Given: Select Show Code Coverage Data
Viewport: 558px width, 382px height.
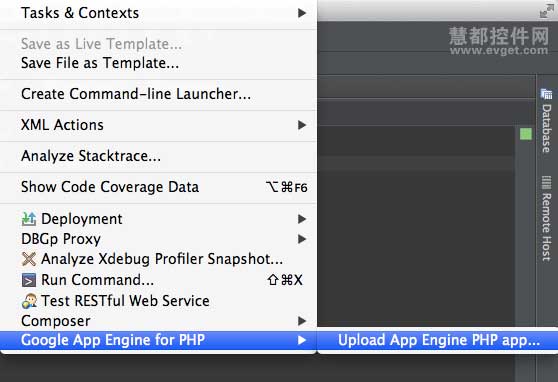Looking at the screenshot, I should point(158,187).
